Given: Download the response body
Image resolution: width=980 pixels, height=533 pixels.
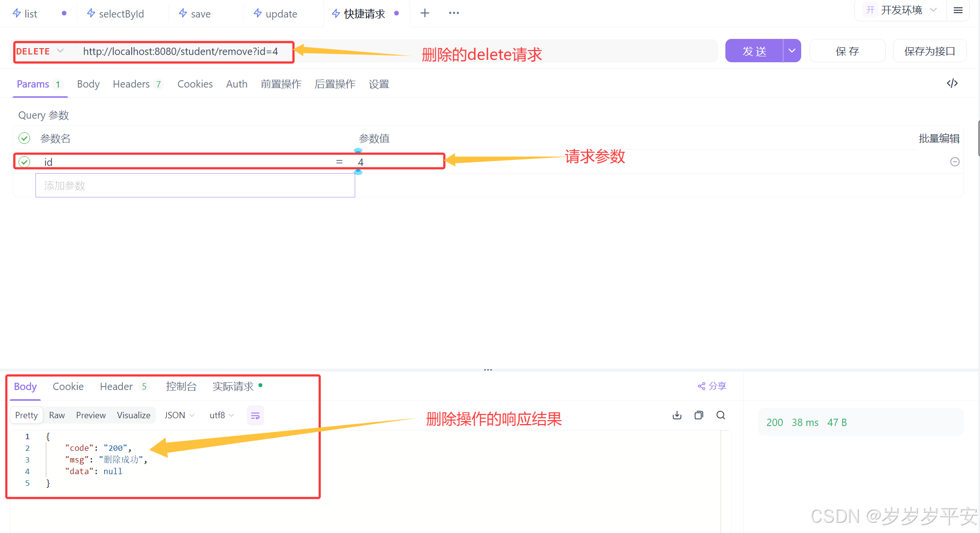Looking at the screenshot, I should 677,415.
